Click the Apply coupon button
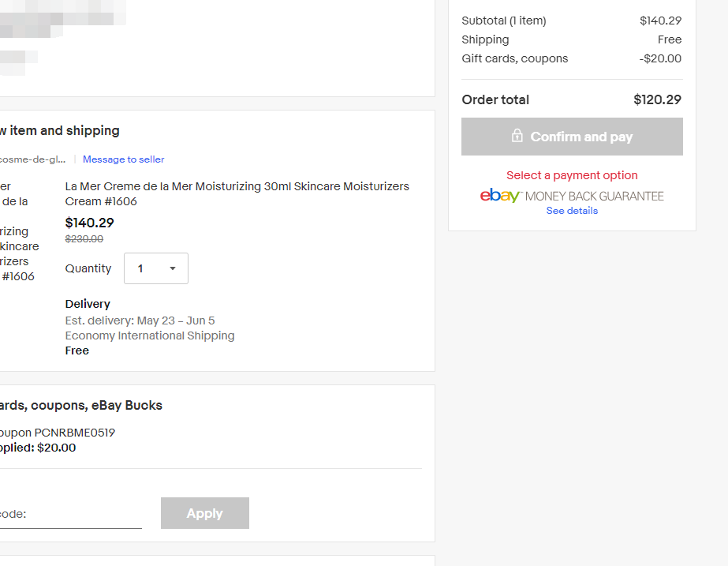This screenshot has width=728, height=566. coord(205,513)
